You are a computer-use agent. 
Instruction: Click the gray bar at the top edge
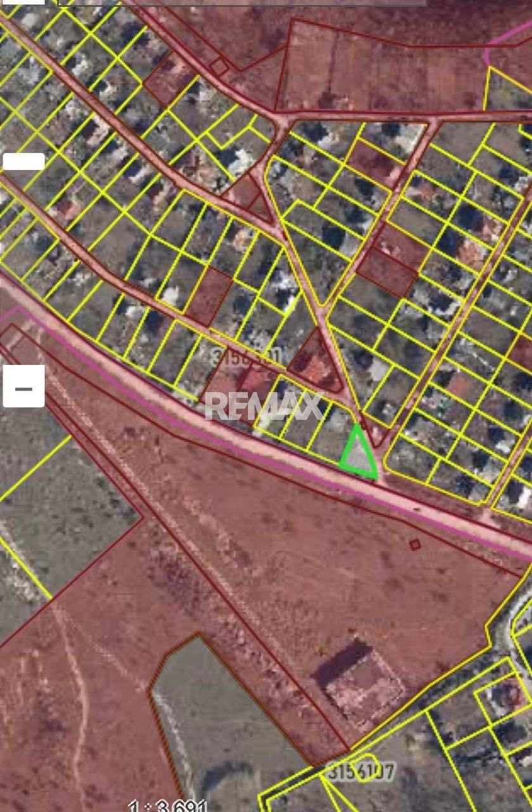coord(241,3)
